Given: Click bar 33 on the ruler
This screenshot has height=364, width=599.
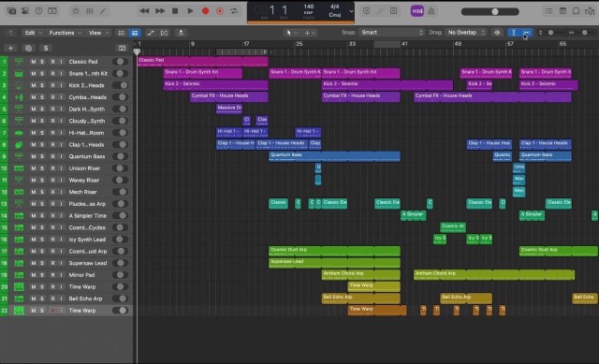Looking at the screenshot, I should tap(352, 44).
